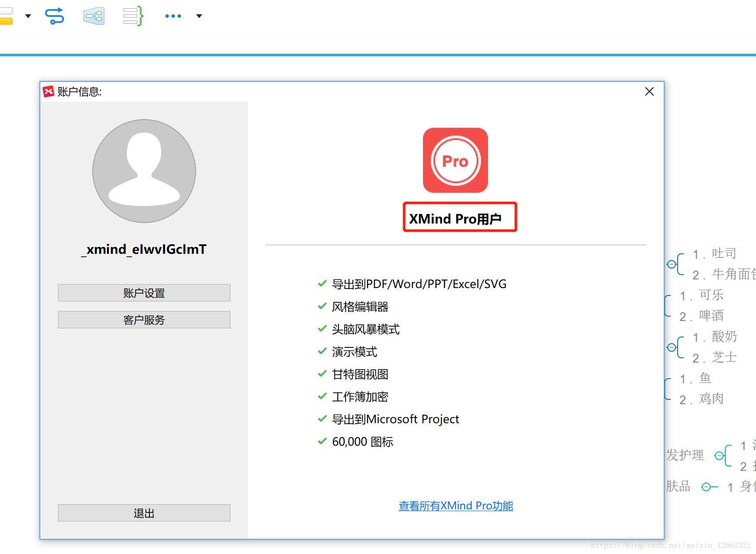Screen dimensions: 756x554
Task: Click 工作簿加密 feature text
Action: 360,397
